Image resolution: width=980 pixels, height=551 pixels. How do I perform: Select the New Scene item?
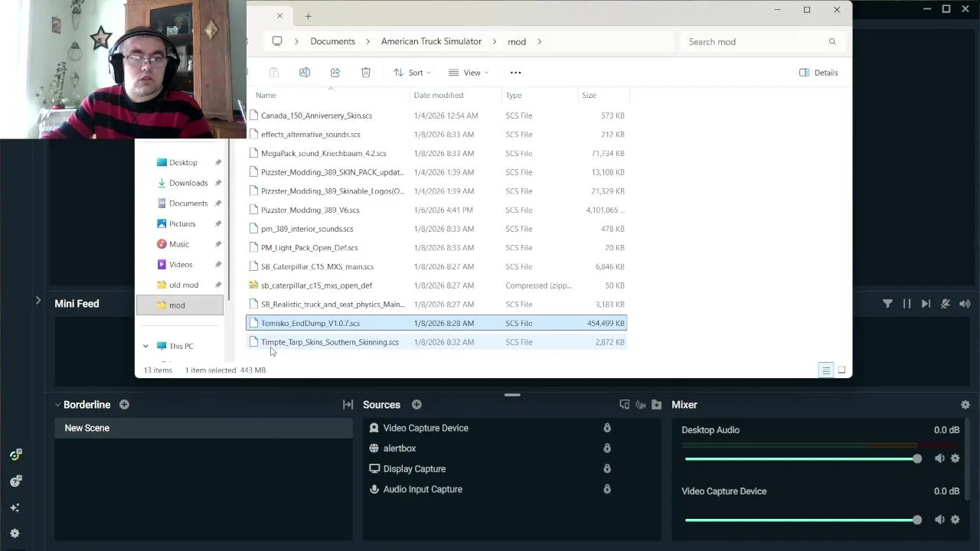click(x=204, y=429)
